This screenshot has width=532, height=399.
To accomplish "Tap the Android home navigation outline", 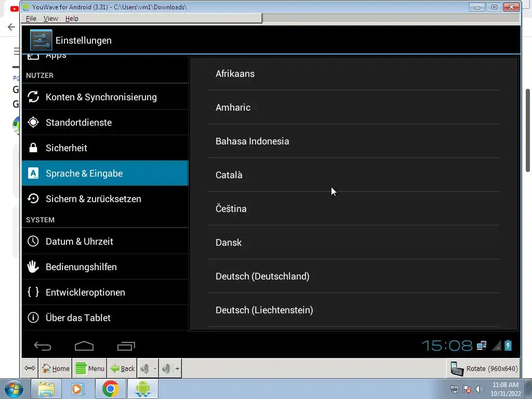I will coord(84,345).
